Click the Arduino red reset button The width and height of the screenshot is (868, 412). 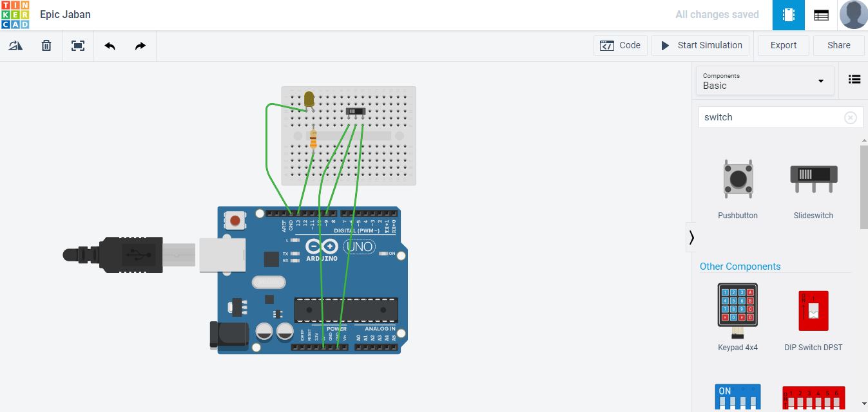pyautogui.click(x=235, y=220)
